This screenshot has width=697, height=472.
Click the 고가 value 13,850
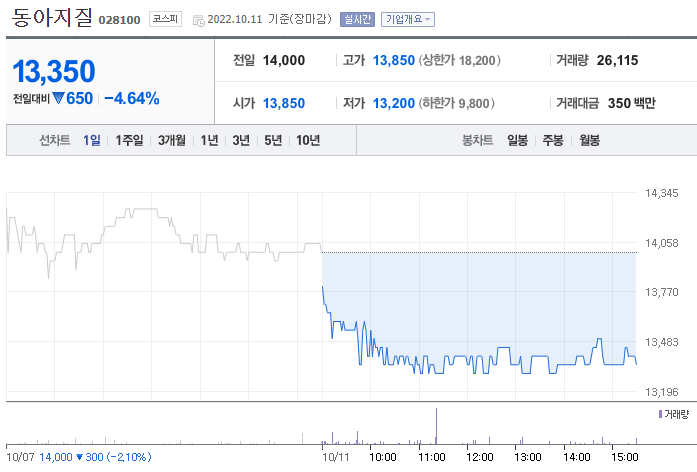(393, 60)
